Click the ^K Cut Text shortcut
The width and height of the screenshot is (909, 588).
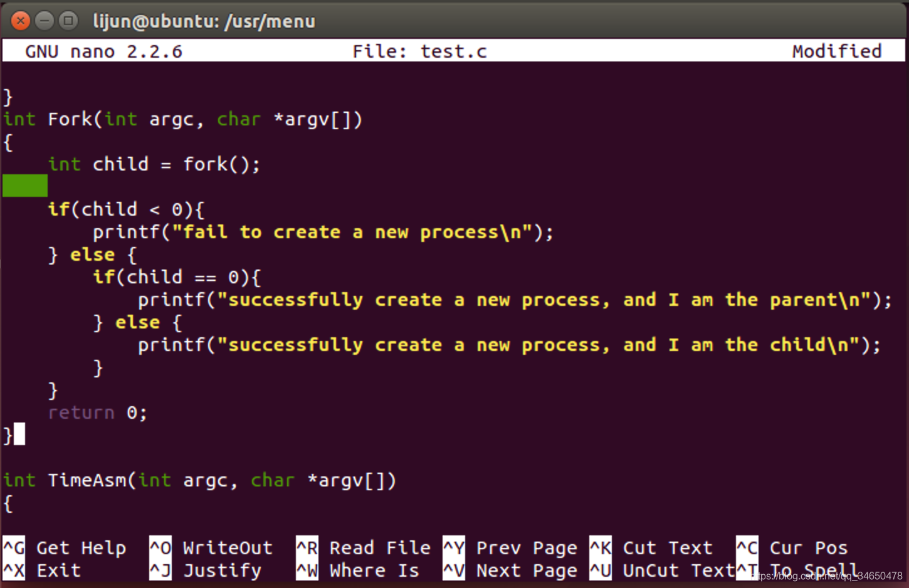[651, 548]
